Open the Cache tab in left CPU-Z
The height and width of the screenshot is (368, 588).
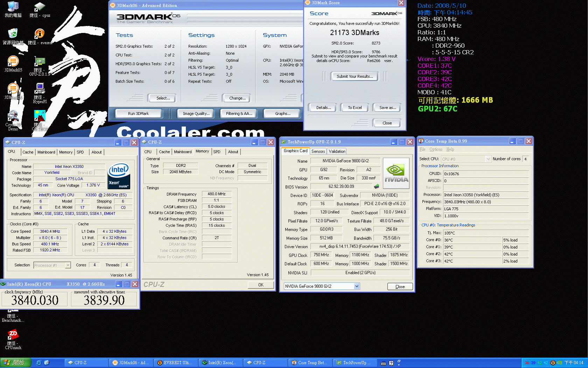tap(28, 152)
